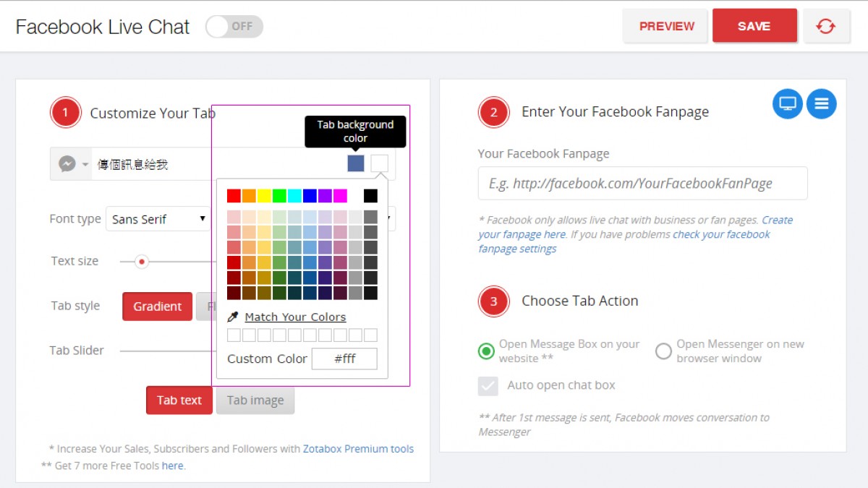Switch to the Tab text tab

click(x=179, y=401)
